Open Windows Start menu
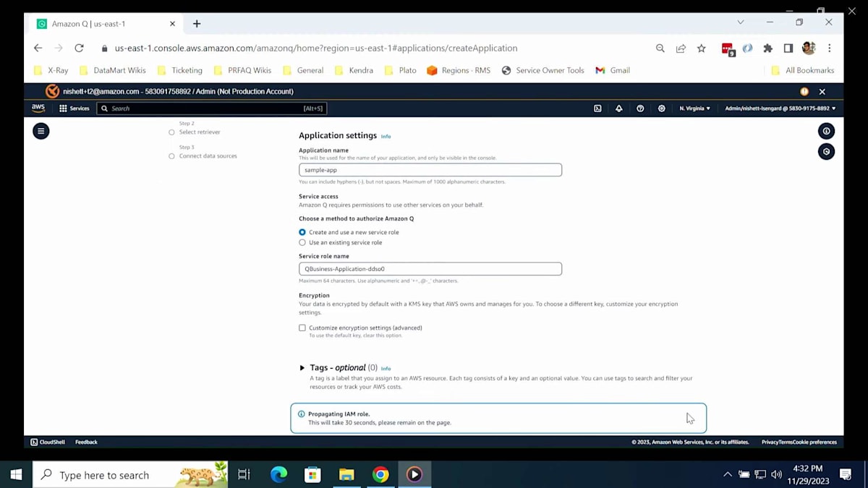 [x=16, y=474]
